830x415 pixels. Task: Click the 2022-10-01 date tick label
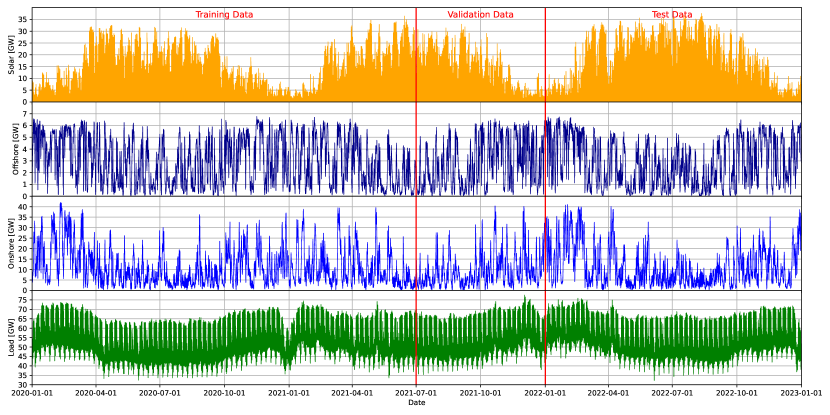(x=737, y=393)
